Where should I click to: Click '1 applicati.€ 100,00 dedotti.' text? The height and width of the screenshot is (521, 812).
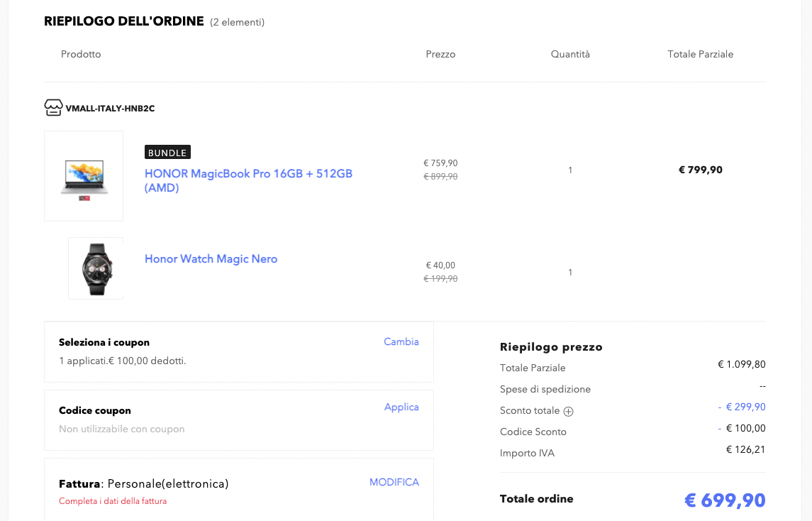[122, 361]
